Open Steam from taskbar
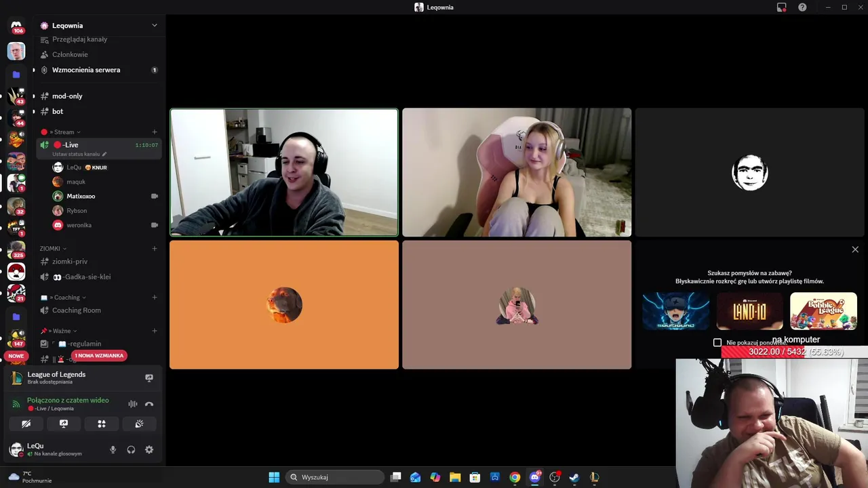This screenshot has width=868, height=488. [574, 477]
